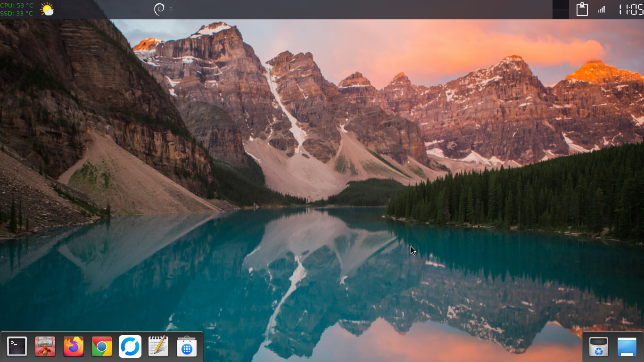Click the digital clock showing 11:05
The height and width of the screenshot is (362, 644).
pos(631,9)
